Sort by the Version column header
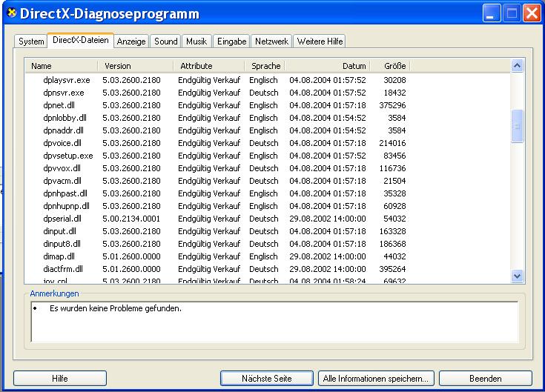This screenshot has height=392, width=545. (x=136, y=66)
